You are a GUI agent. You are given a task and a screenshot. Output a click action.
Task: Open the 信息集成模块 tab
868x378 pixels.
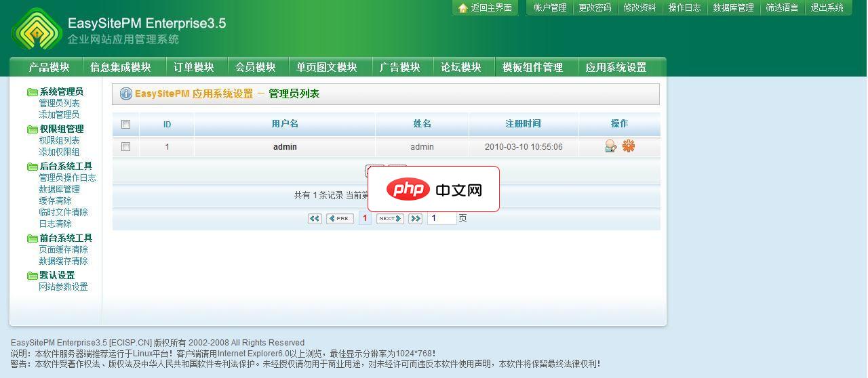120,67
